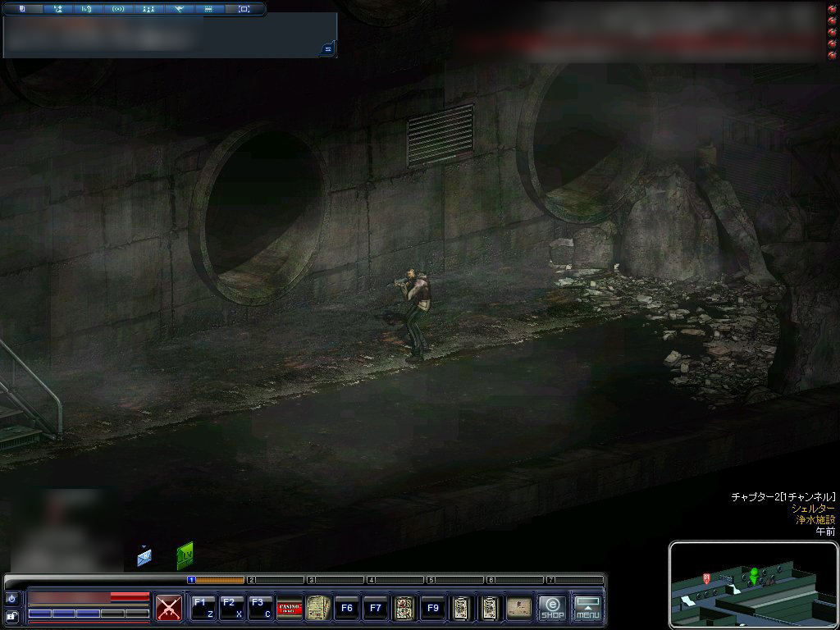
Task: Click the dashed lines icon in top toolbar
Action: click(x=208, y=8)
